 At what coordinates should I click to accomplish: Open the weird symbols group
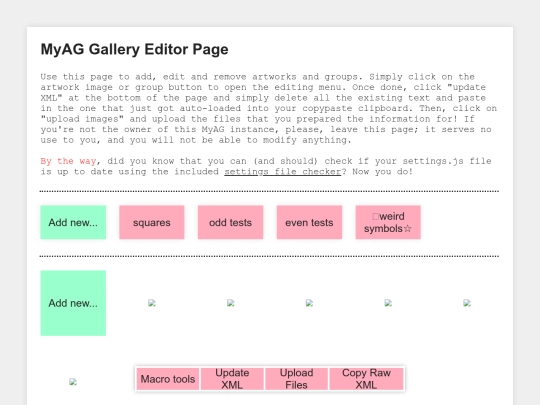coord(388,222)
